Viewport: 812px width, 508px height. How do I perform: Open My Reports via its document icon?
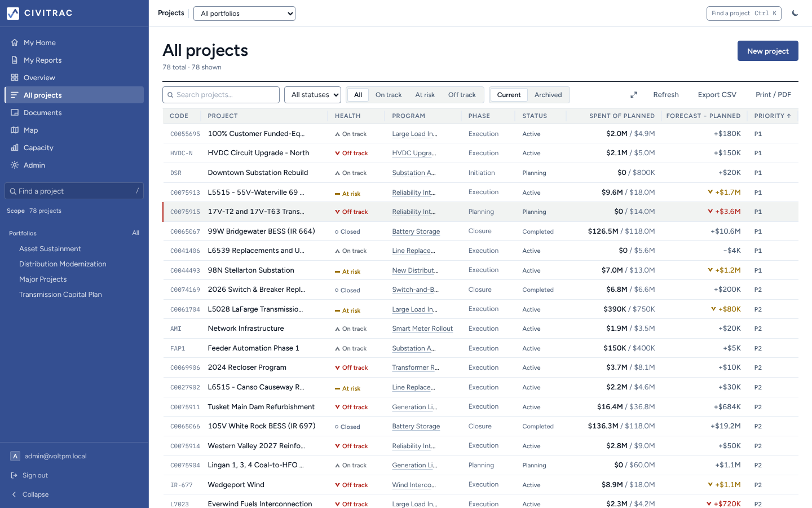point(15,60)
